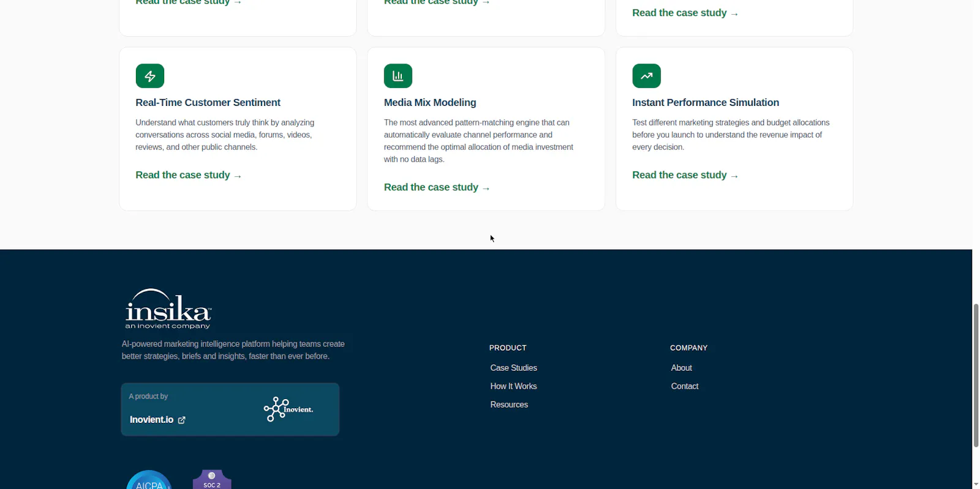The image size is (980, 489).
Task: Click the PRODUCT footer column heading
Action: coord(508,348)
